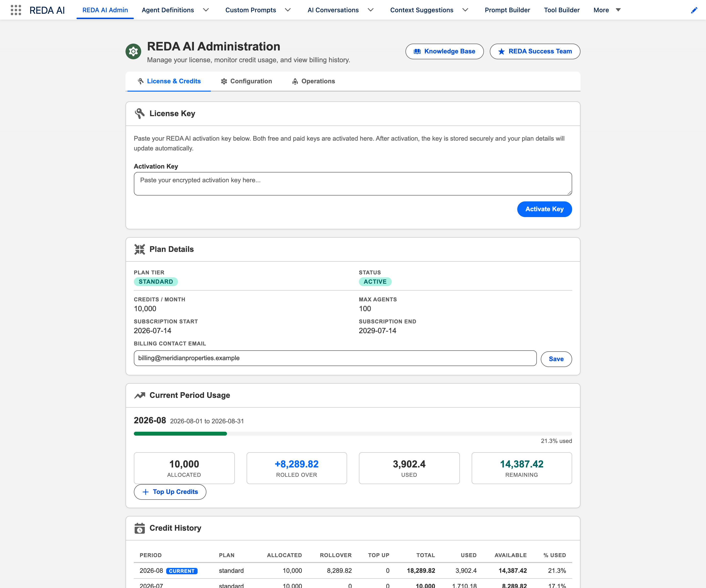Click the trend chart icon beside Current Period Usage
The width and height of the screenshot is (706, 588).
tap(139, 395)
